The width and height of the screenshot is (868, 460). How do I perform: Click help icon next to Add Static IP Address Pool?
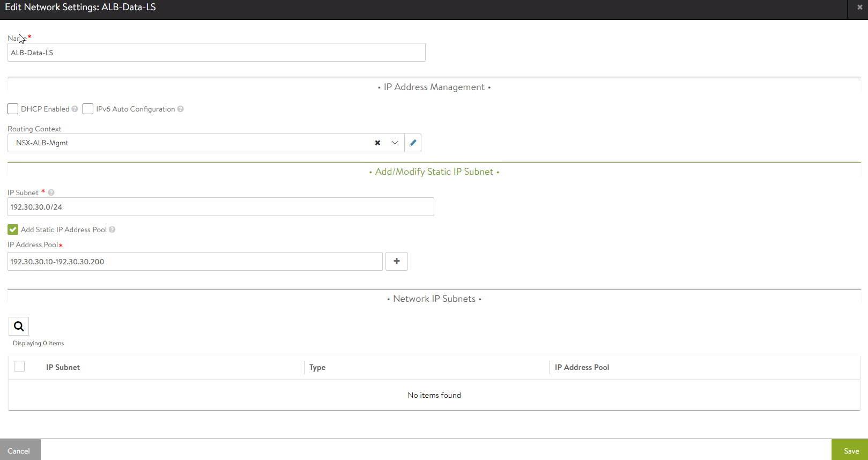[x=112, y=230]
